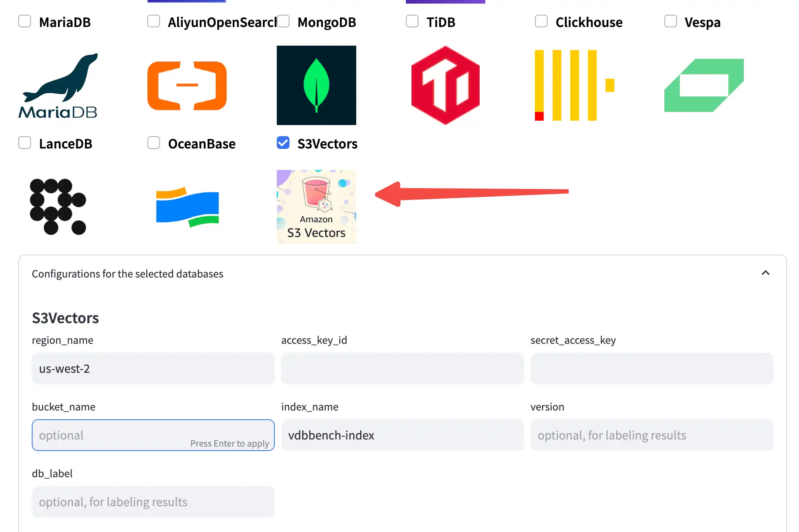This screenshot has height=532, width=799.
Task: Click the Amazon S3 Vectors thumbnail
Action: pos(317,206)
